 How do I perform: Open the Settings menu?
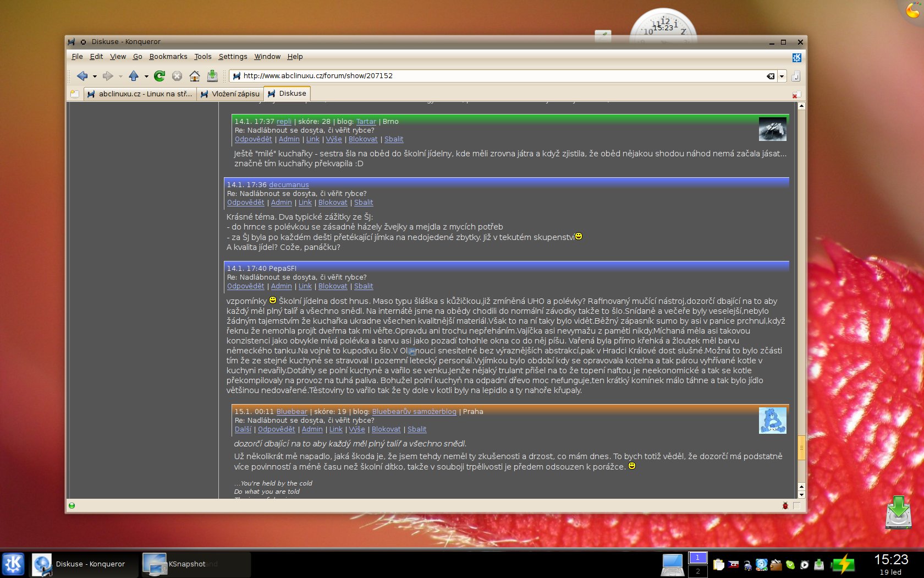[233, 57]
